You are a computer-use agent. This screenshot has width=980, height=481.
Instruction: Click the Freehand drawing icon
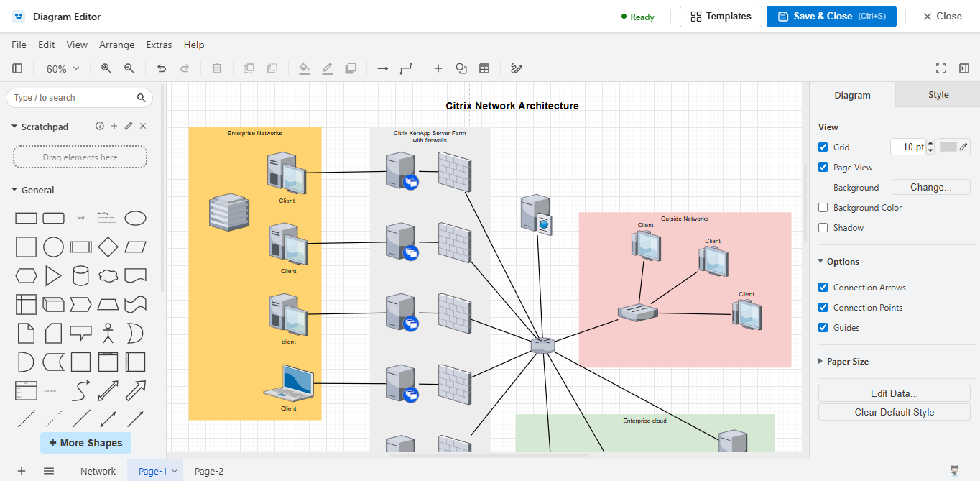point(516,68)
